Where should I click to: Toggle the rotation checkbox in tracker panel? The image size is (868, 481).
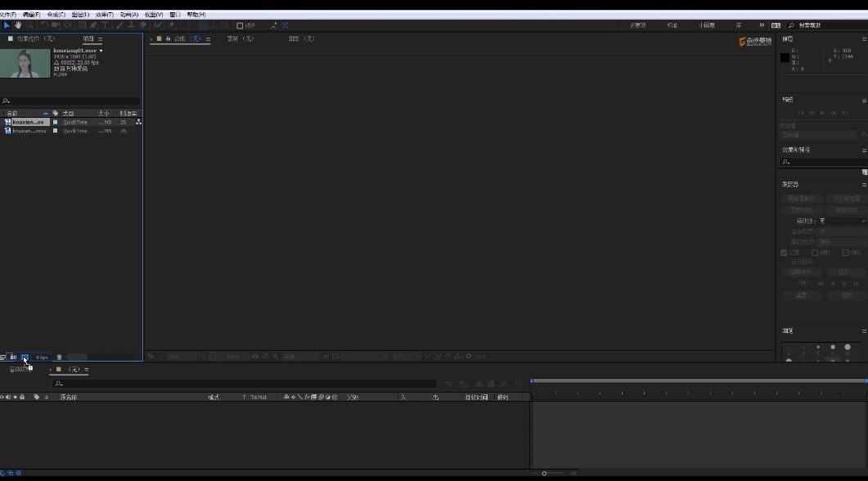click(815, 253)
